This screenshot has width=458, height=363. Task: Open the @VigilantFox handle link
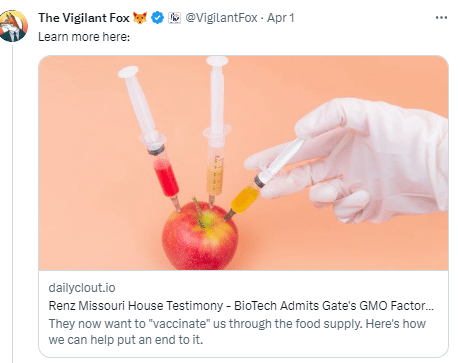pyautogui.click(x=221, y=18)
